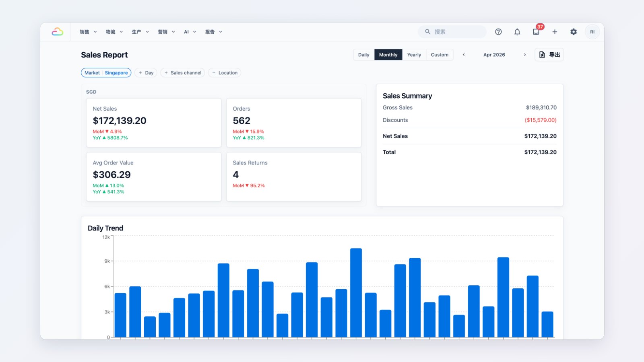Click the Market Singapore filter chip
The image size is (644, 362).
(x=106, y=73)
